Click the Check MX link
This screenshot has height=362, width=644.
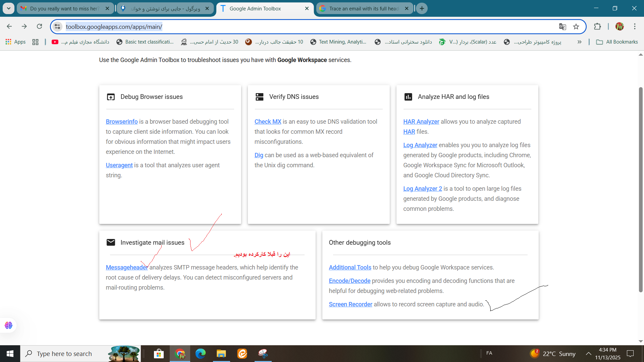coord(268,122)
